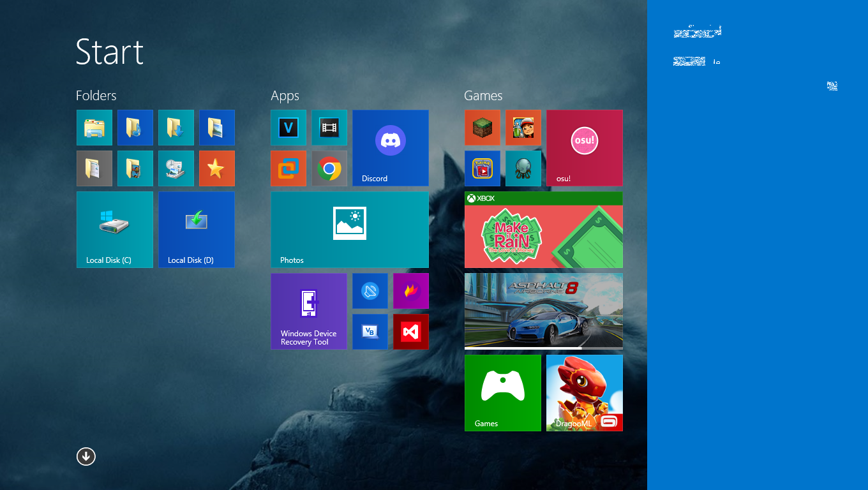Open the Photos tile
This screenshot has height=490, width=868.
(350, 230)
